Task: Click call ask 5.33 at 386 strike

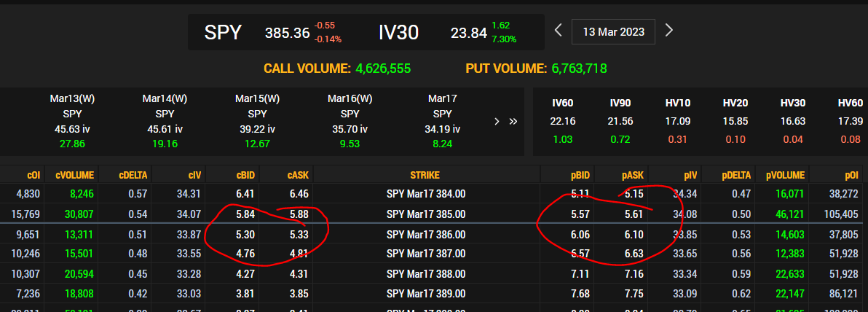Action: [x=299, y=234]
